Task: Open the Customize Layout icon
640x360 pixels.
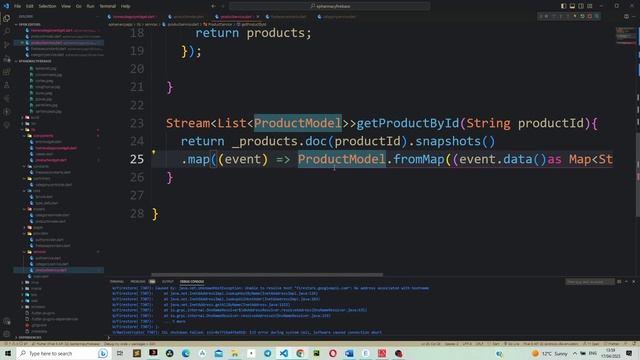Action: [590, 6]
